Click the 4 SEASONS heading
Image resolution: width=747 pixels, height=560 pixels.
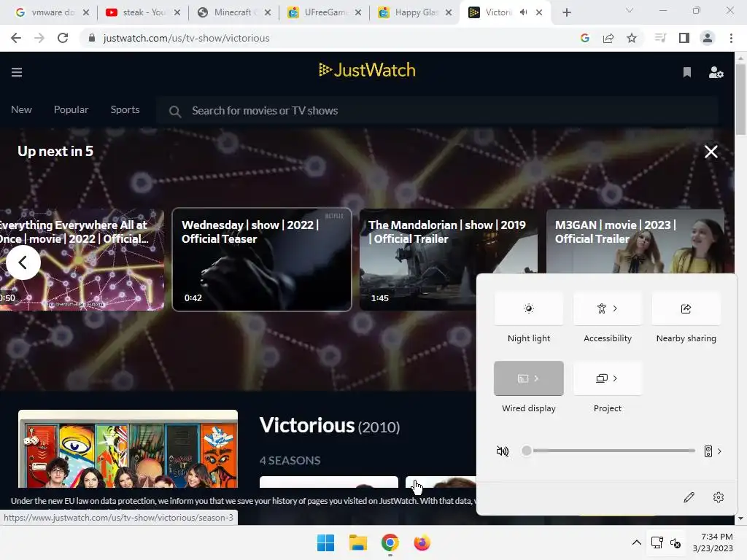click(x=290, y=461)
